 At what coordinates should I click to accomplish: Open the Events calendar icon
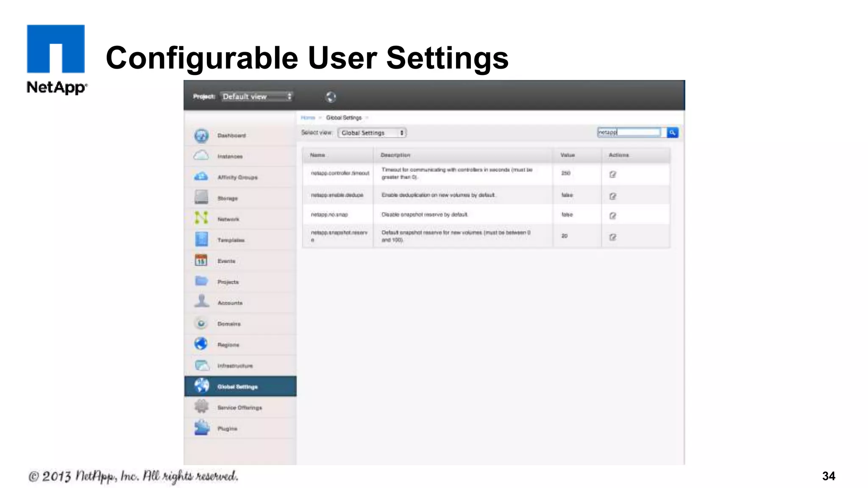pyautogui.click(x=201, y=260)
